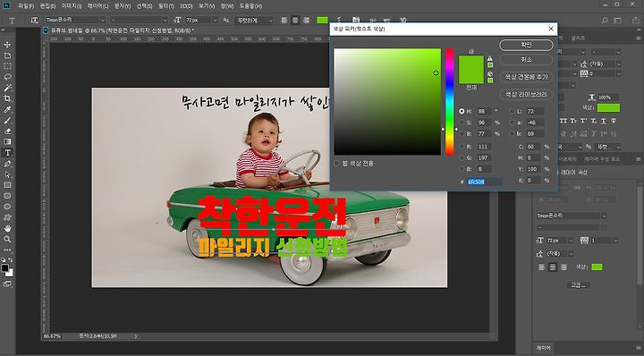Image resolution: width=644 pixels, height=356 pixels.
Task: Open the 파일 (File) menu
Action: tap(26, 6)
